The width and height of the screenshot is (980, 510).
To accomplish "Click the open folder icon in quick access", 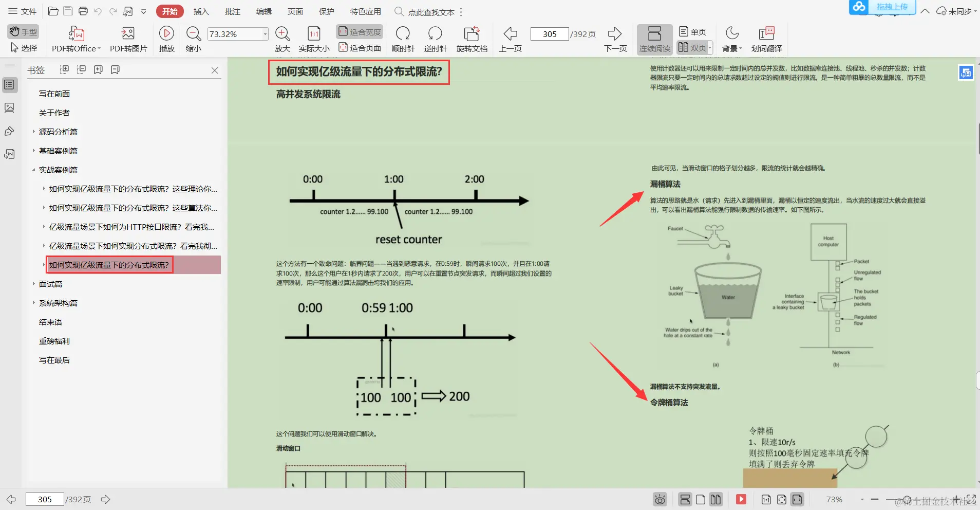I will (x=53, y=11).
